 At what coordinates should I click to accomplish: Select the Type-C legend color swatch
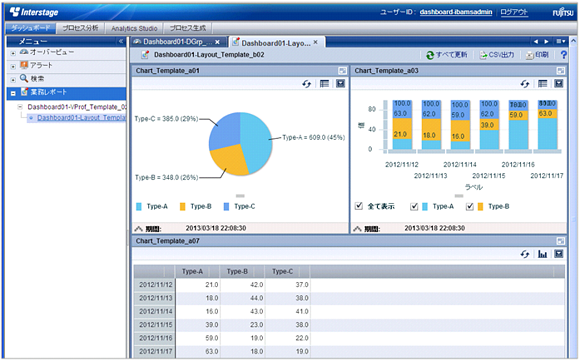[x=226, y=207]
